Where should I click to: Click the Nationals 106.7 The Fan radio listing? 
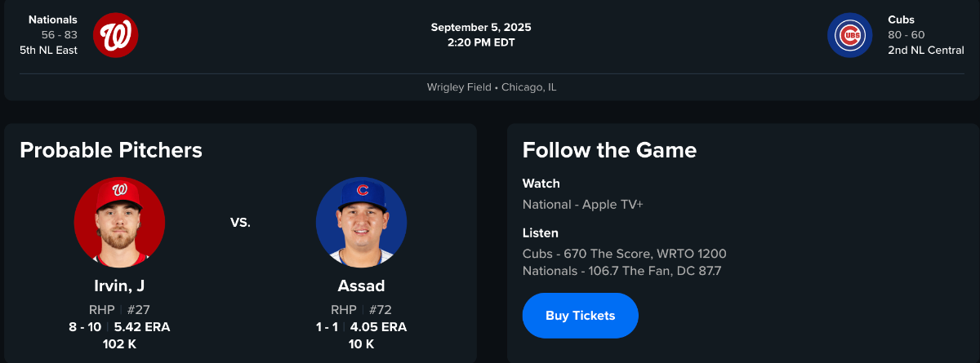[621, 270]
